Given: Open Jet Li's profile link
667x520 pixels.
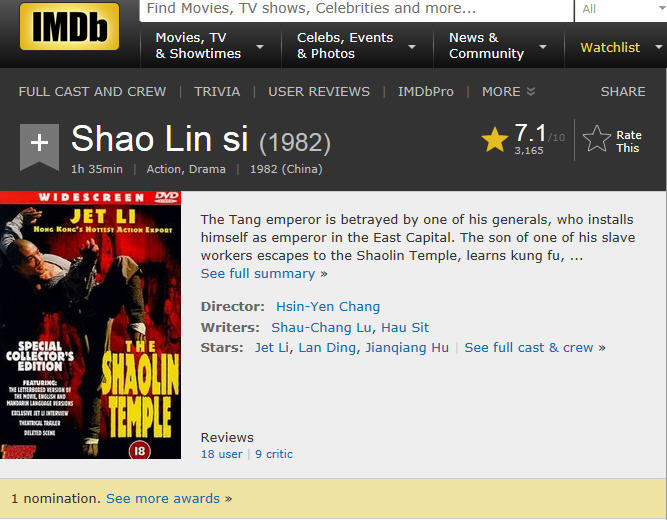Looking at the screenshot, I should click(272, 348).
